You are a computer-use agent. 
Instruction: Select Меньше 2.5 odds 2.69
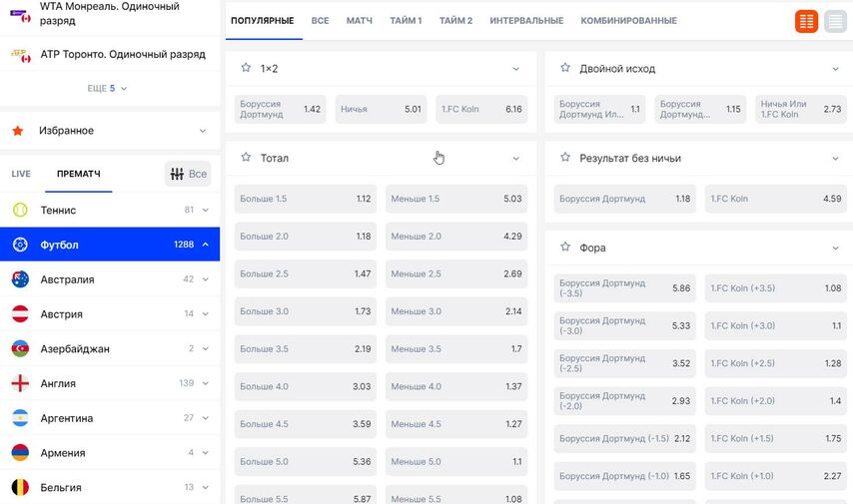pyautogui.click(x=456, y=274)
